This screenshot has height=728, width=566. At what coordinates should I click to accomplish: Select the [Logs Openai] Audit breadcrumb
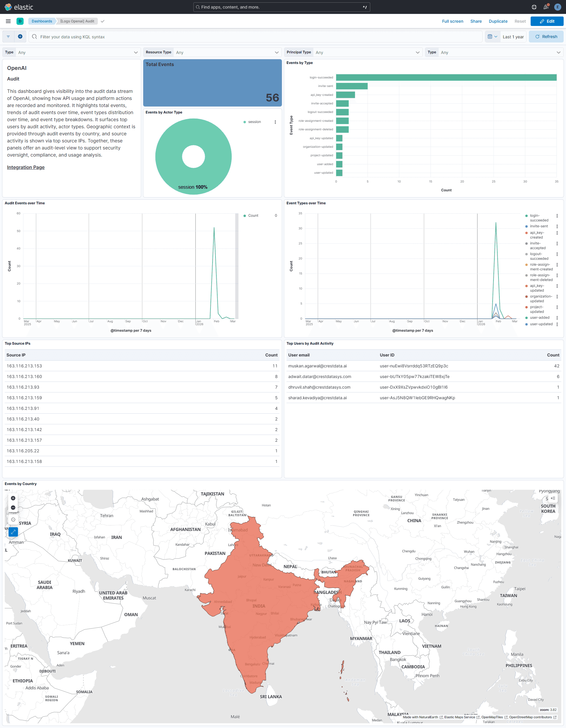[x=77, y=21]
